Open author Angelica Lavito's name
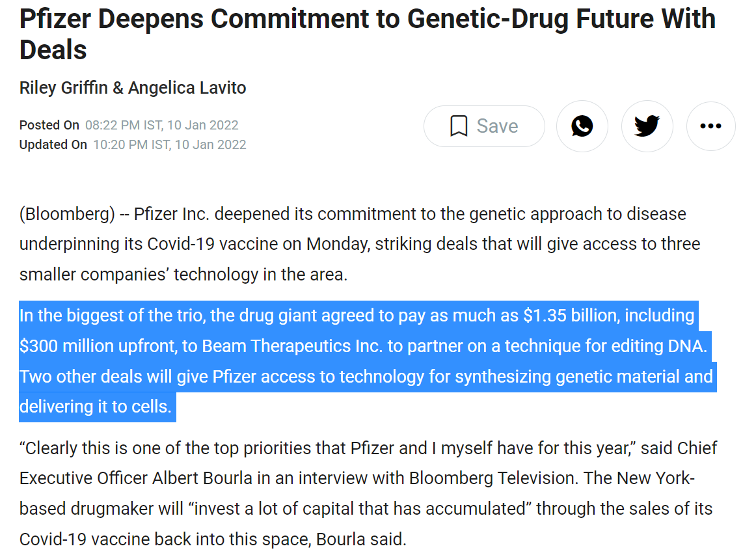 point(187,88)
